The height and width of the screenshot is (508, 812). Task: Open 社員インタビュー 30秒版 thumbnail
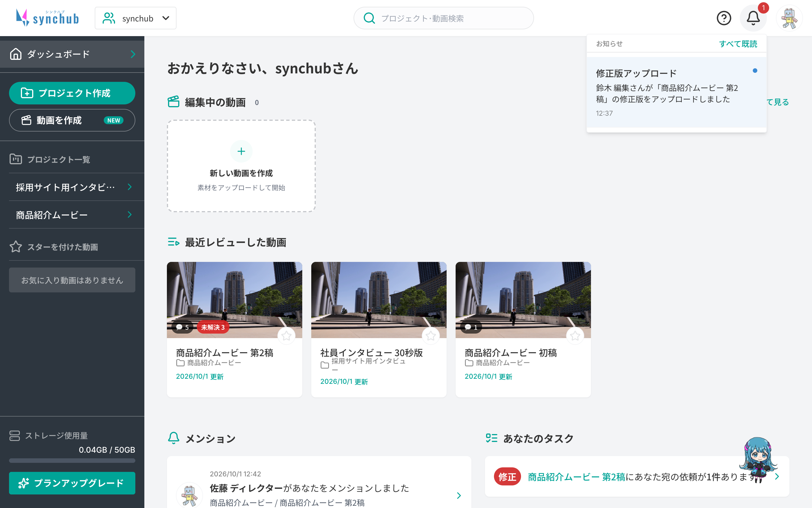coord(378,300)
